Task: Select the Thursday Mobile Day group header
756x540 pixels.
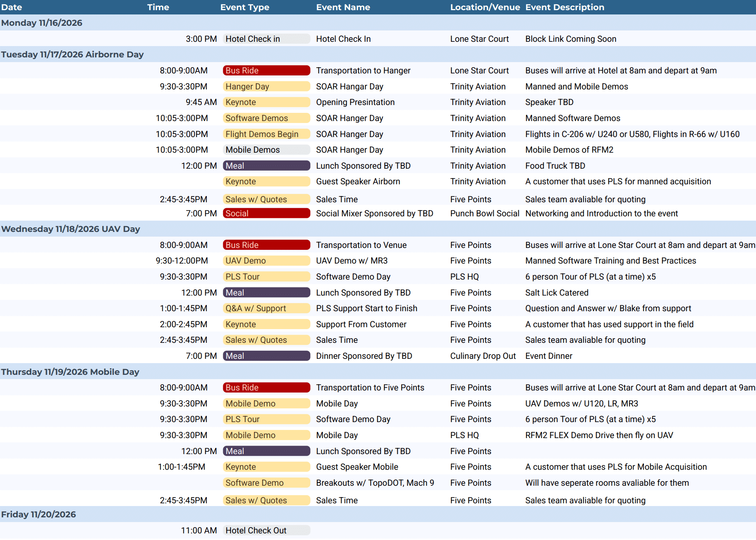Action: pyautogui.click(x=378, y=372)
